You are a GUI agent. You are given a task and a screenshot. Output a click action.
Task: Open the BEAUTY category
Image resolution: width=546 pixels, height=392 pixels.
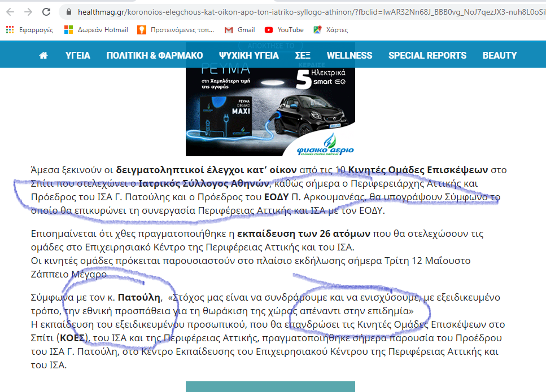pyautogui.click(x=500, y=55)
